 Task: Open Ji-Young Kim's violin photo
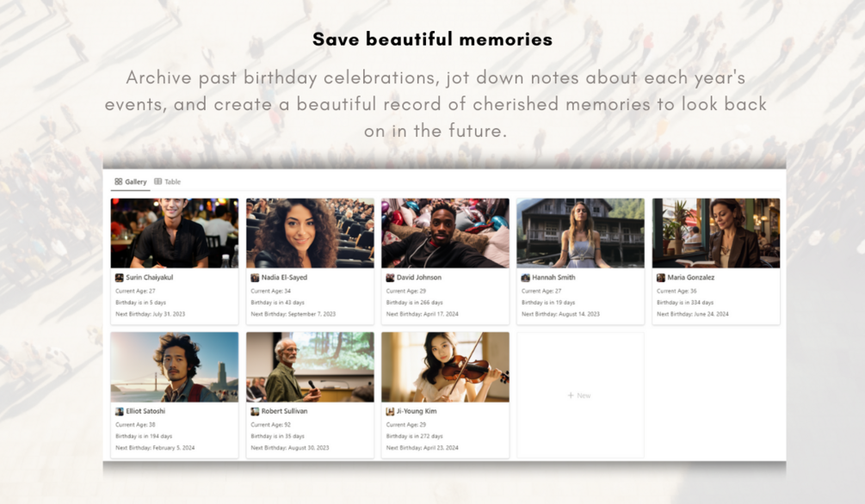click(x=445, y=366)
